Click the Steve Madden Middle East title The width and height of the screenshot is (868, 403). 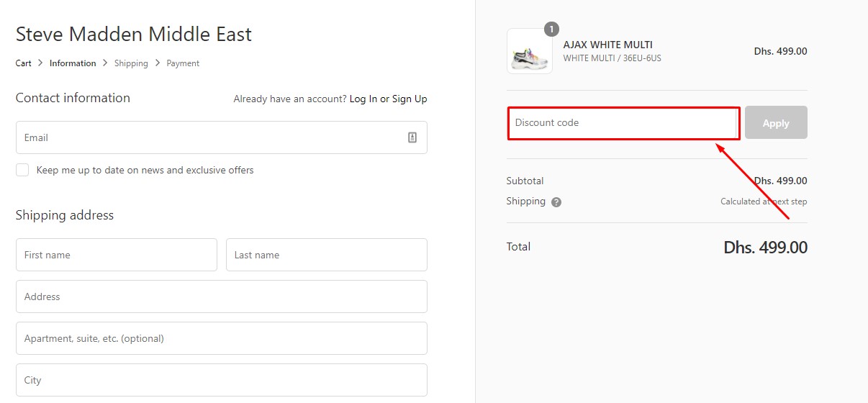(134, 34)
